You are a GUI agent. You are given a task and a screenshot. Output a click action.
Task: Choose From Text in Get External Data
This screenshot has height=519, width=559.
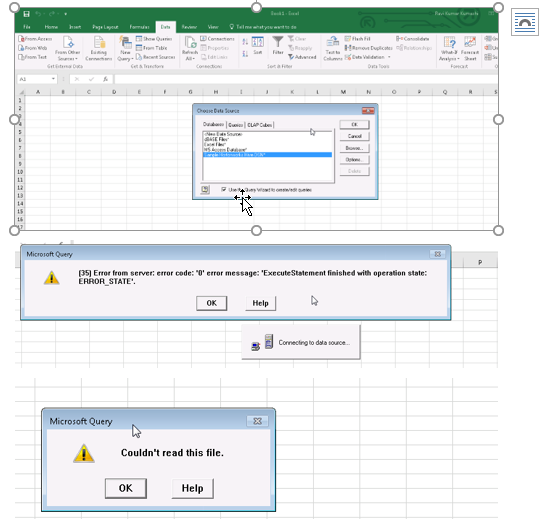point(33,57)
